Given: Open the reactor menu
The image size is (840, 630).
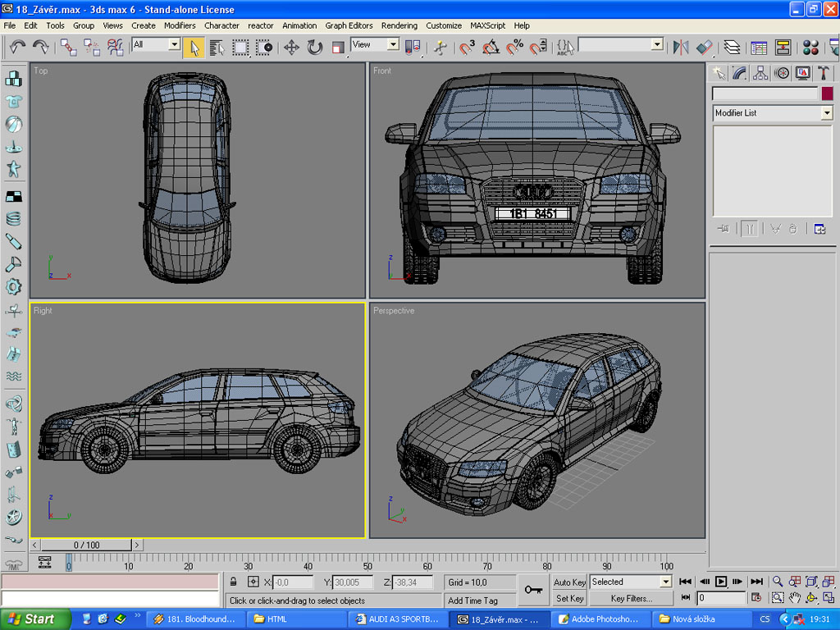Looking at the screenshot, I should tap(260, 25).
